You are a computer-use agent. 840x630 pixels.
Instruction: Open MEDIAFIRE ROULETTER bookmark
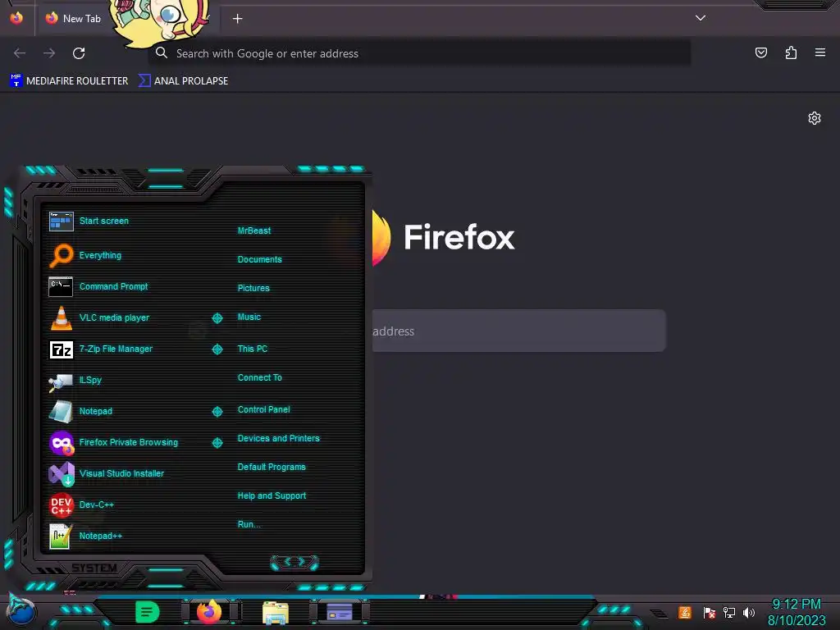pyautogui.click(x=69, y=81)
